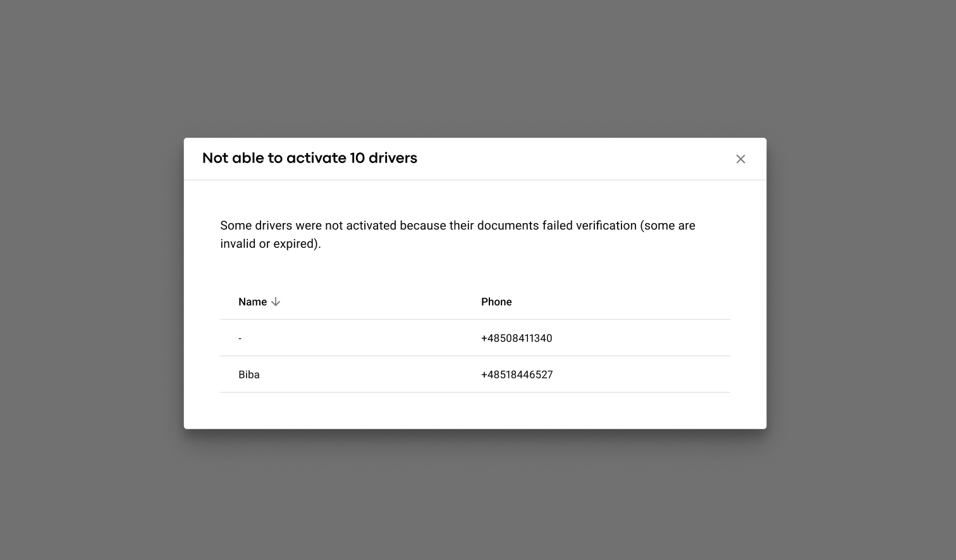This screenshot has height=560, width=956.
Task: Click the empty middle of the first driver row
Action: point(367,339)
